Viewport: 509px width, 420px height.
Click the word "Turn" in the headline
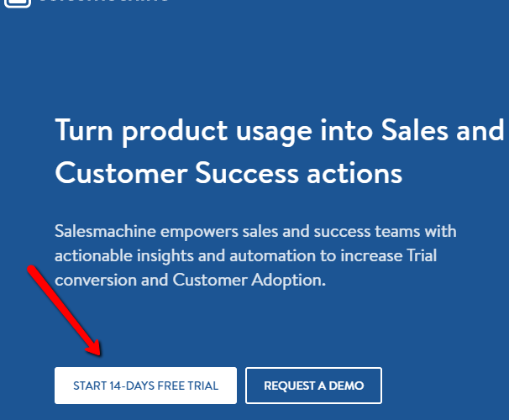pos(84,130)
